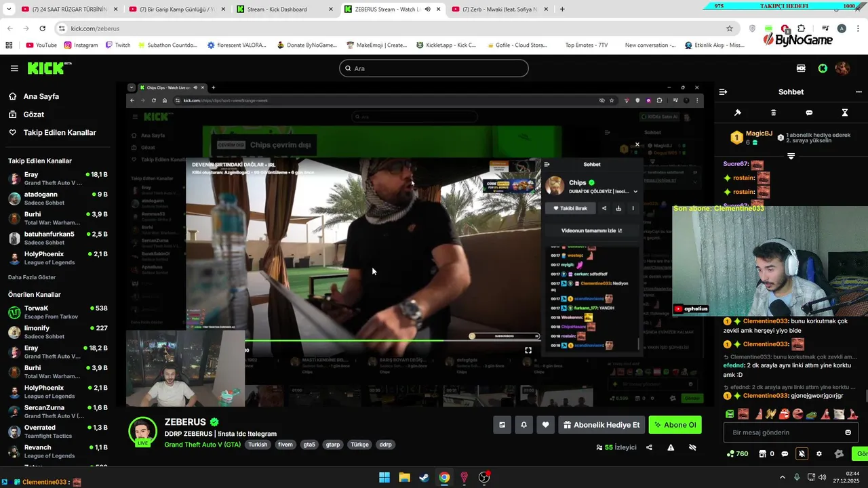Open Steam from the taskbar
868x488 pixels.
point(424,477)
